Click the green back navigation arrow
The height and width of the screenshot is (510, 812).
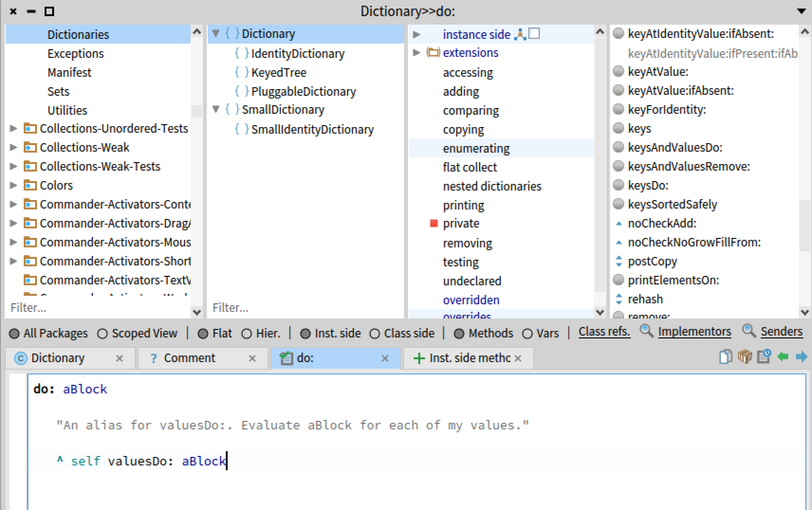point(783,357)
